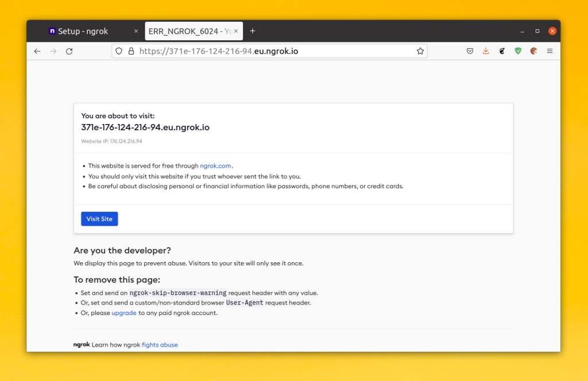View site security via padlock icon
This screenshot has height=381, width=588.
(131, 51)
